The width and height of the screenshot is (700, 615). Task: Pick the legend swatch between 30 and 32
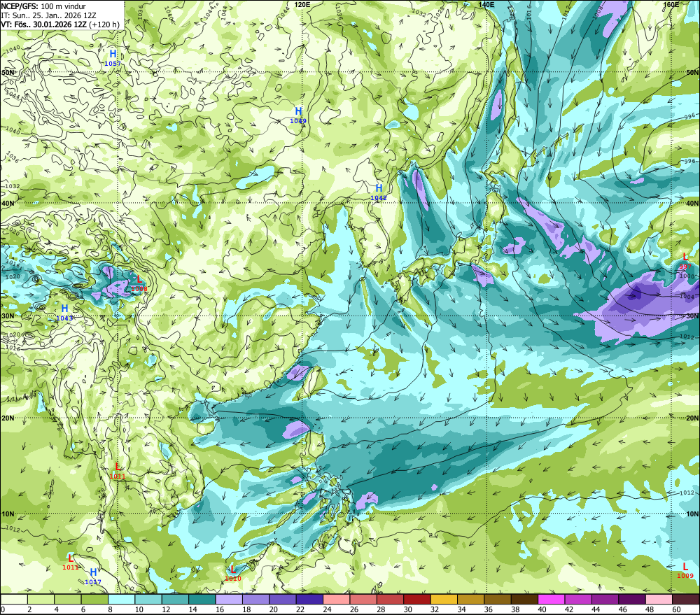[x=417, y=599]
